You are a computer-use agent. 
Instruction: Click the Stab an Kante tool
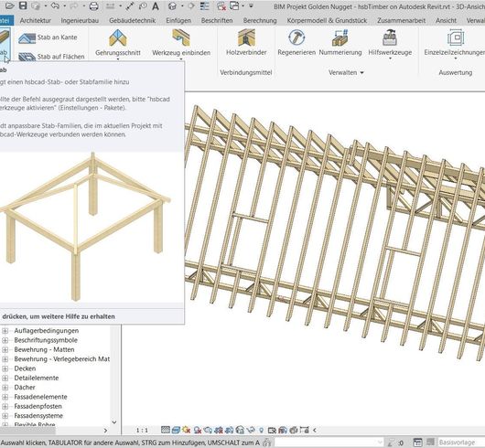click(48, 37)
